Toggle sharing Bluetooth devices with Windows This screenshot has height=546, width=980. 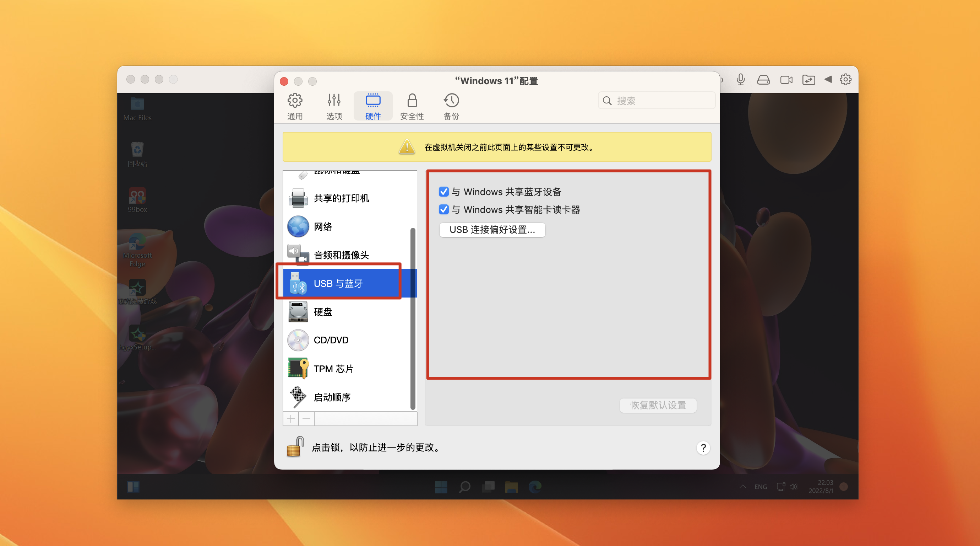443,192
